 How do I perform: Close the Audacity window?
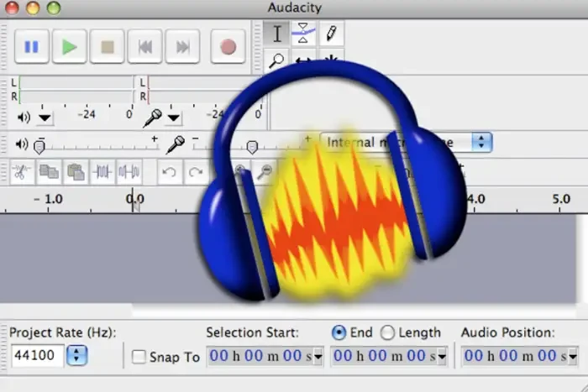[x=12, y=8]
